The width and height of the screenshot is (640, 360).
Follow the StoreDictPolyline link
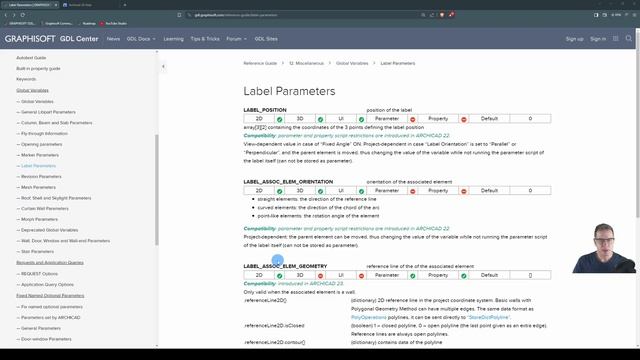click(489, 317)
